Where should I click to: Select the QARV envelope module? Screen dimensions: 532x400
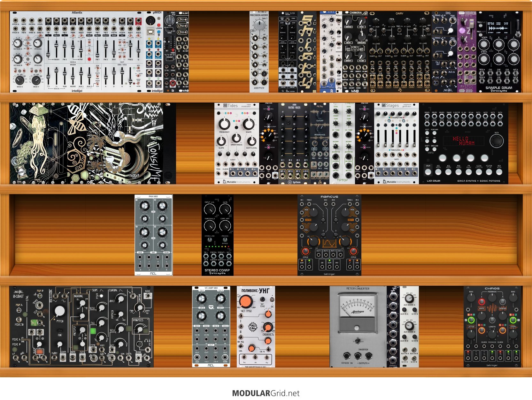coord(400,52)
